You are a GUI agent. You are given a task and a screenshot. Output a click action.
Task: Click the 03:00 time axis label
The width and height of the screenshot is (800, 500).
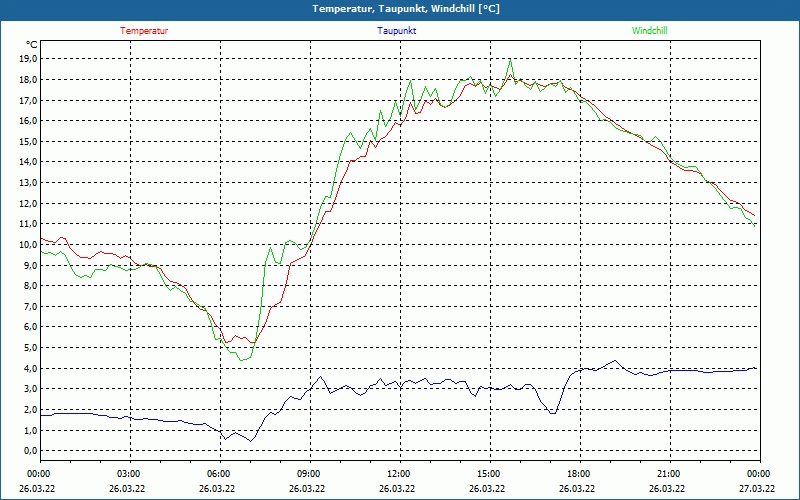coord(129,474)
